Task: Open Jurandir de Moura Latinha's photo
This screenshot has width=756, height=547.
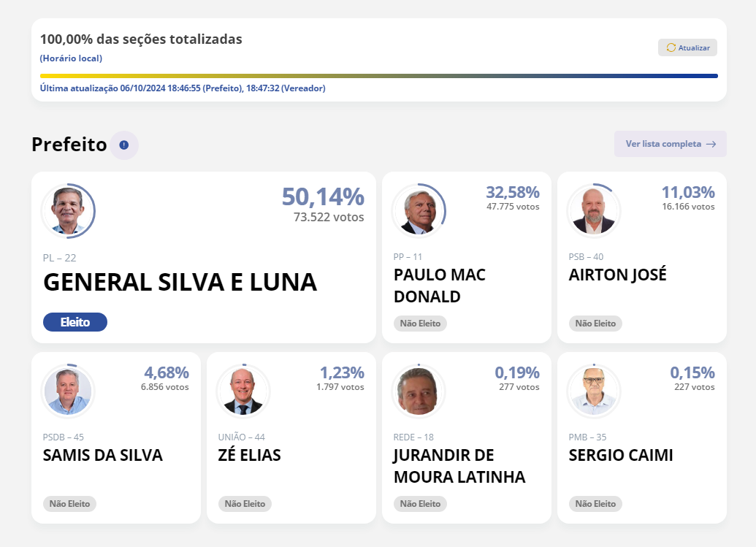Action: click(419, 391)
